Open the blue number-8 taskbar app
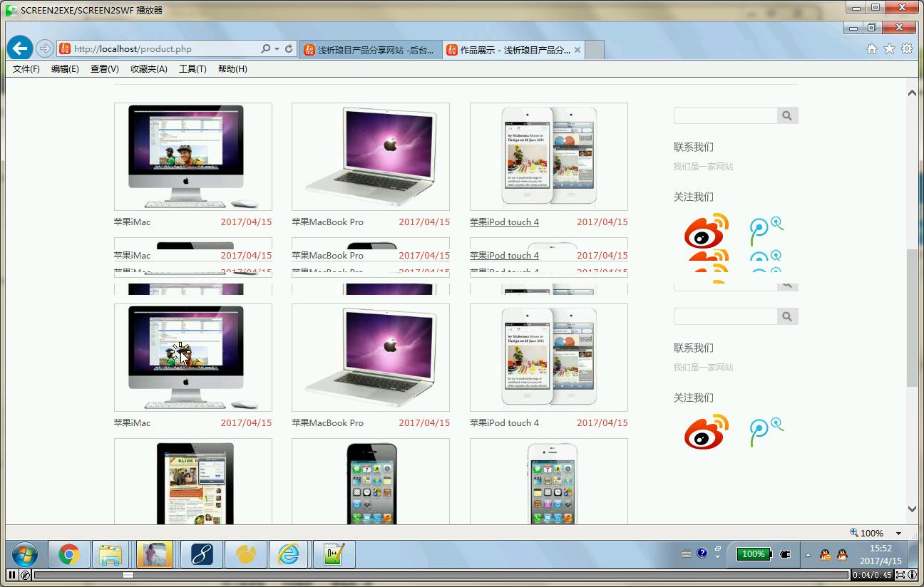This screenshot has height=587, width=924. pyautogui.click(x=202, y=554)
